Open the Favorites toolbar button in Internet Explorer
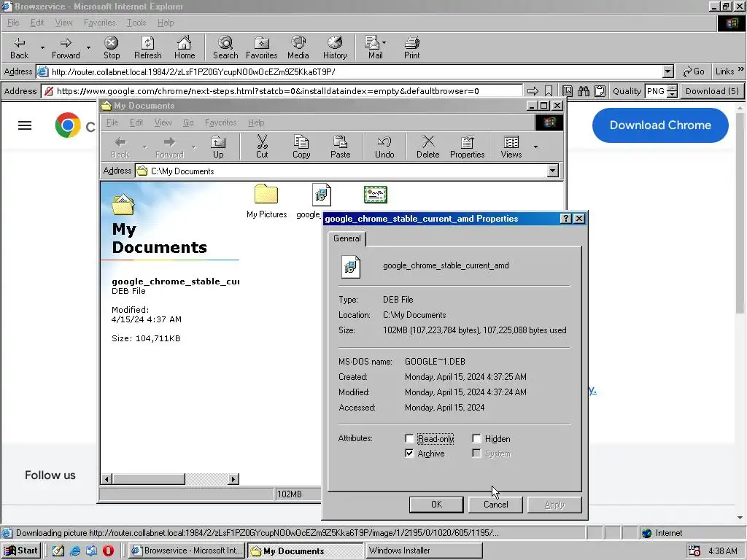 point(262,47)
